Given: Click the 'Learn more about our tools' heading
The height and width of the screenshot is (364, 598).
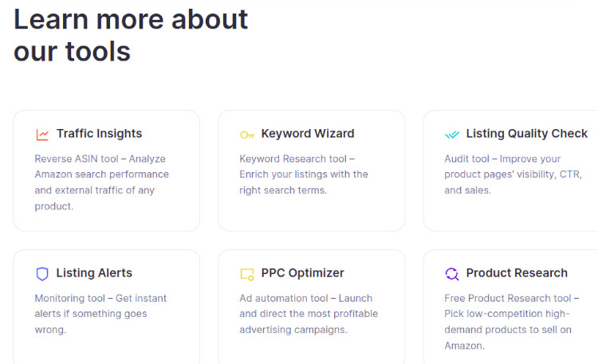Looking at the screenshot, I should 131,35.
